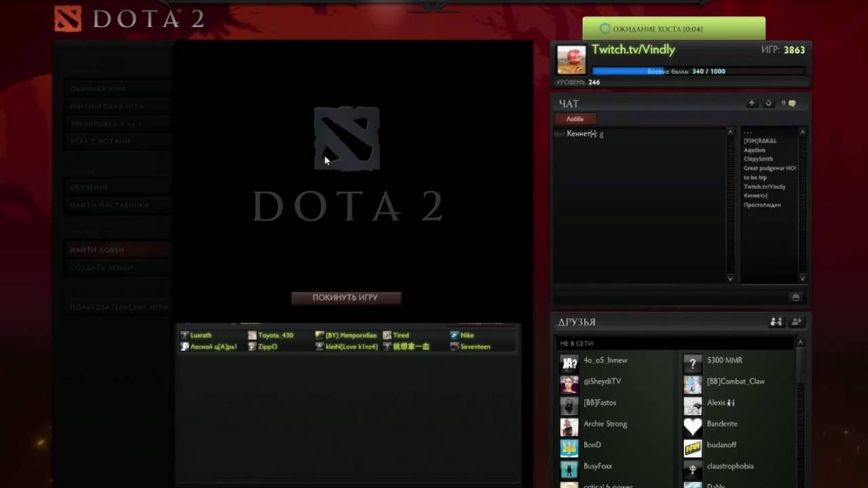The height and width of the screenshot is (488, 868).
Task: Open friend BusyFoxx avatar
Action: [569, 469]
